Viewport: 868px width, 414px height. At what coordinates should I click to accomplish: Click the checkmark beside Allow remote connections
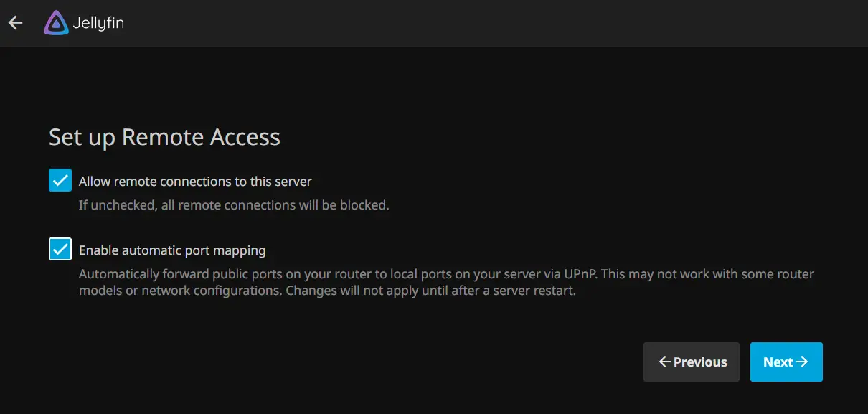pyautogui.click(x=60, y=181)
